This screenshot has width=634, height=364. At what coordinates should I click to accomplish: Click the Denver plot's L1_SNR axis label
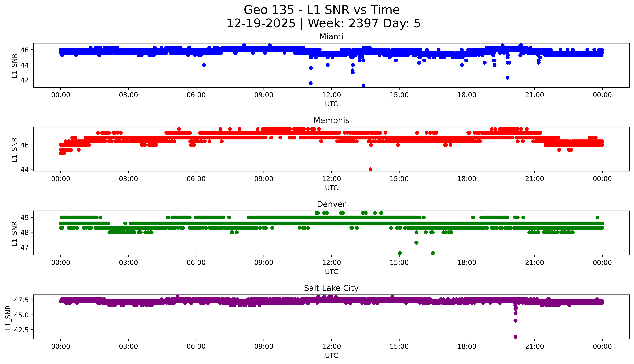(x=15, y=234)
